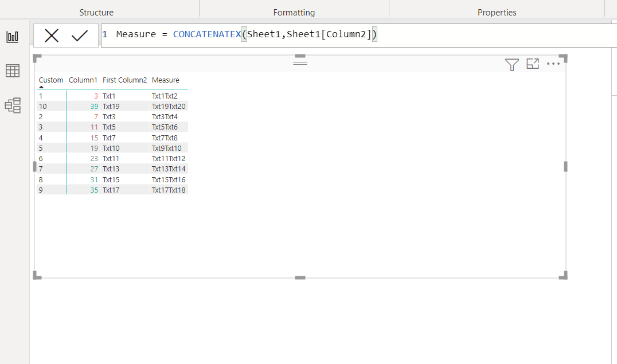Select the cell Txt17Txt18
Viewport: 617px width, 364px height.
coord(169,190)
